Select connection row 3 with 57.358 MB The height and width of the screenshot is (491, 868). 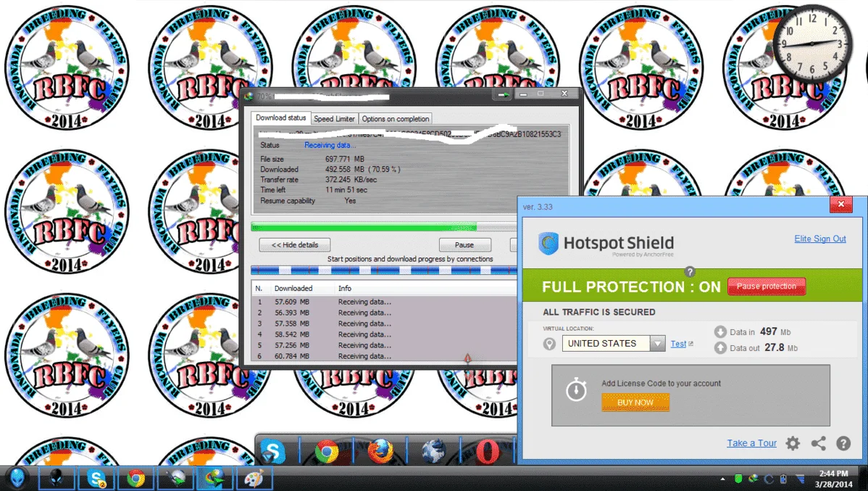[384, 323]
